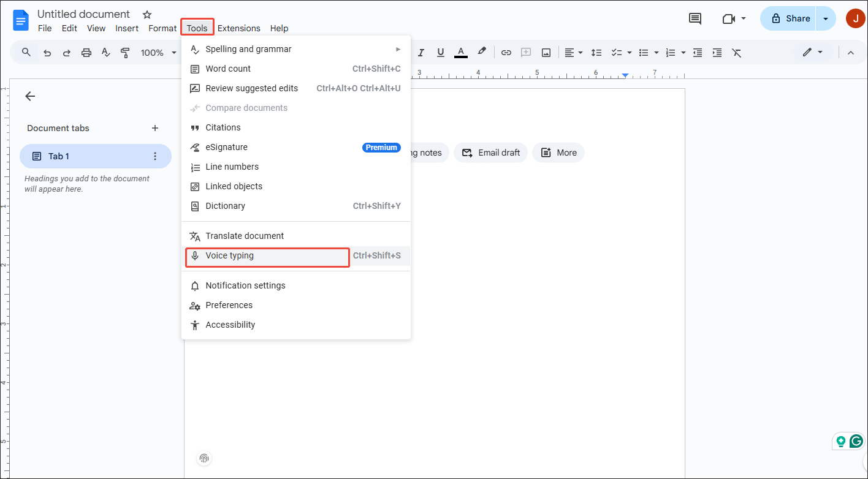Select the Print icon in the toolbar
The height and width of the screenshot is (479, 868).
[x=86, y=52]
